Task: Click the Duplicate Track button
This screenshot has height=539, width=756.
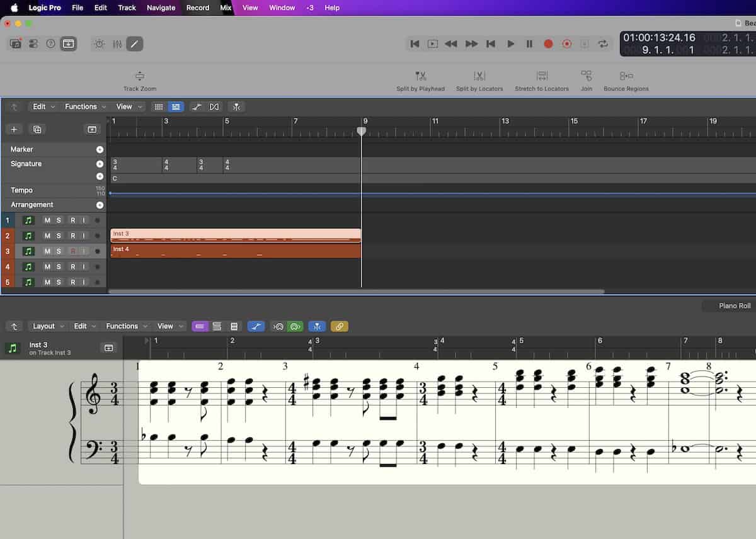Action: tap(37, 129)
